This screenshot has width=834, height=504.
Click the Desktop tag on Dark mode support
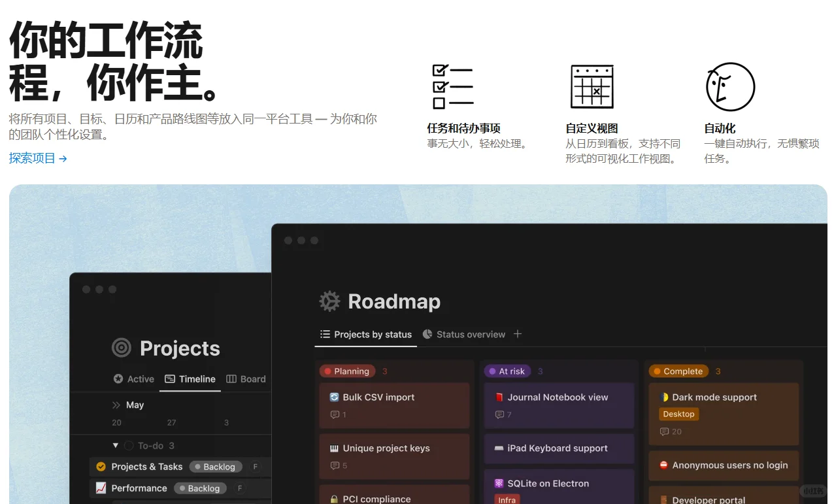pos(678,414)
